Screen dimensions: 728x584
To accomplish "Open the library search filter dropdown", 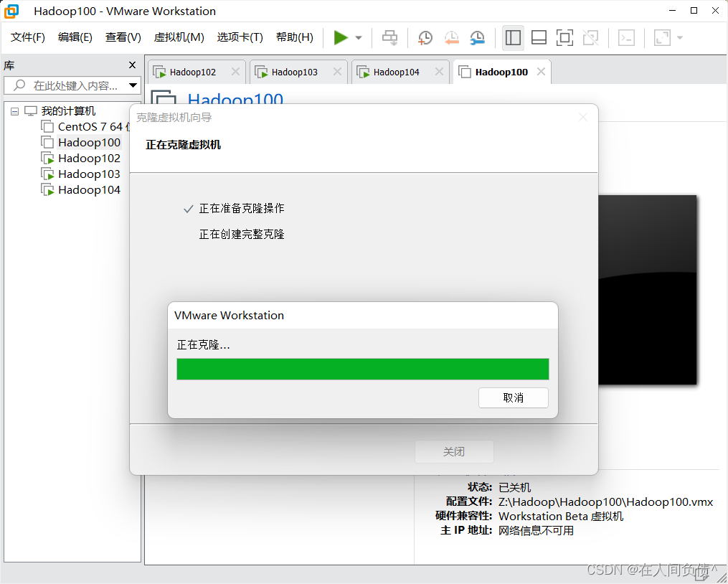I will coord(133,85).
